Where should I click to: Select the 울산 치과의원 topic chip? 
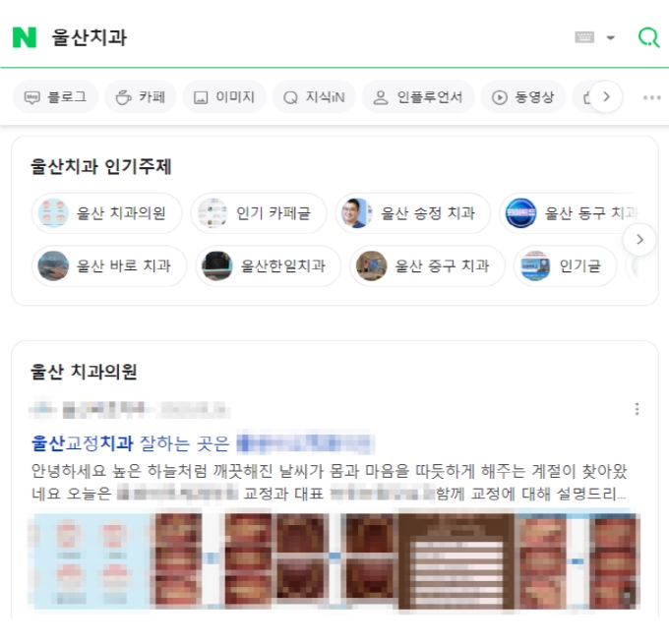106,212
